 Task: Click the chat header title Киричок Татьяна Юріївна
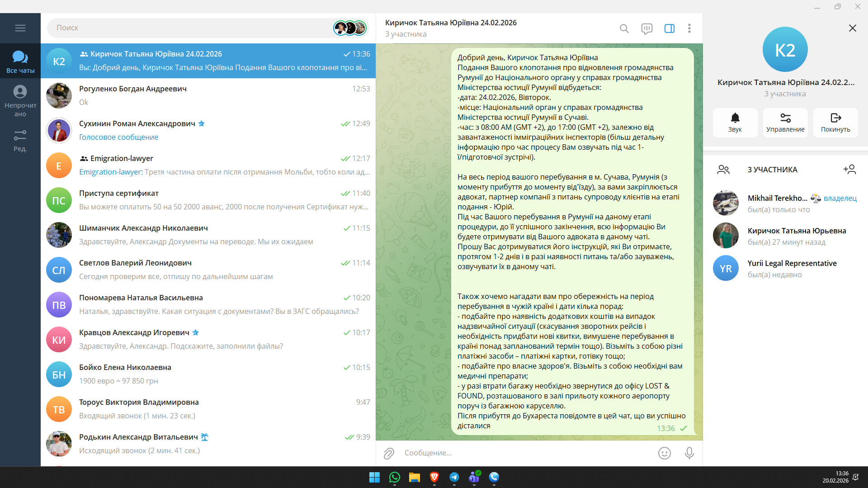(451, 23)
